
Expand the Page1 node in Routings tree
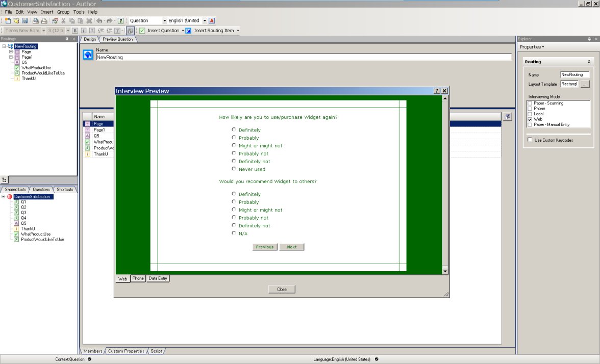coord(11,57)
